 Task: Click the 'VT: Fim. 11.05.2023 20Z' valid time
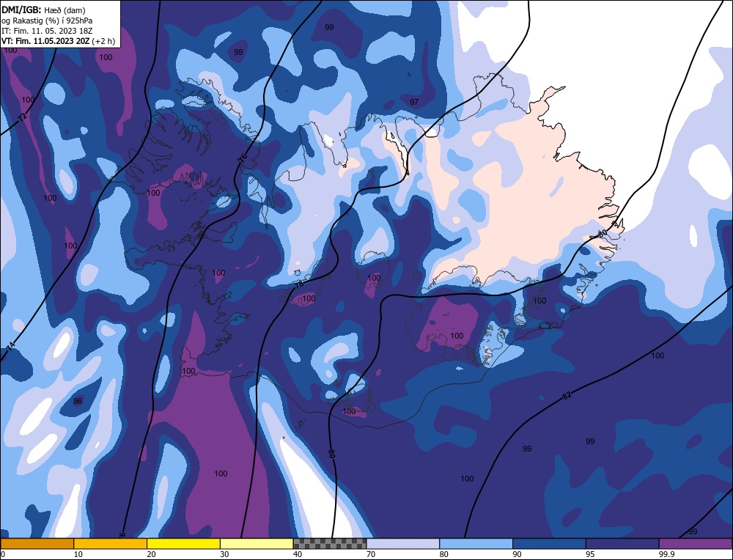click(45, 41)
